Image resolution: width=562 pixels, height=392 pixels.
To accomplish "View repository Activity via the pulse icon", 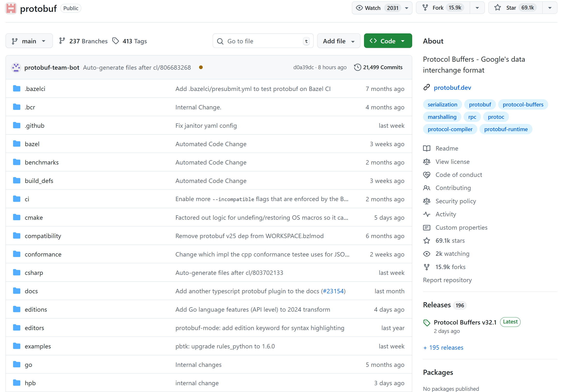I will (427, 214).
